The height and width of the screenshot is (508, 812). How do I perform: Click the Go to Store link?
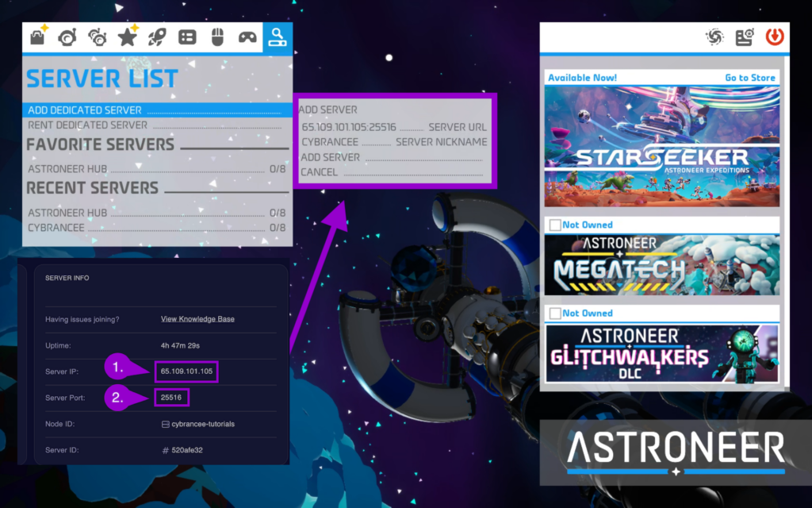(750, 78)
